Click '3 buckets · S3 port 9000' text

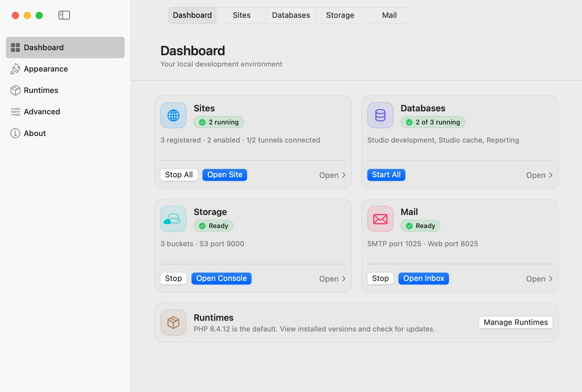coord(202,244)
